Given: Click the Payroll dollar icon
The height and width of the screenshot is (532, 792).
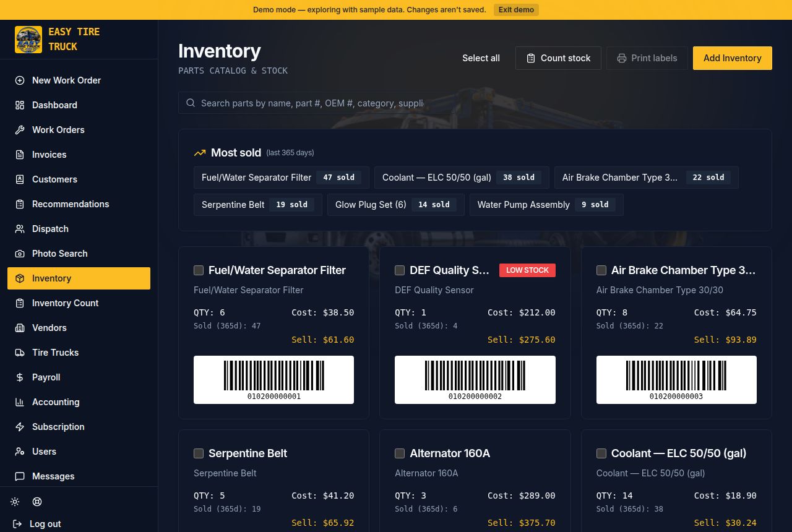Looking at the screenshot, I should (x=20, y=377).
